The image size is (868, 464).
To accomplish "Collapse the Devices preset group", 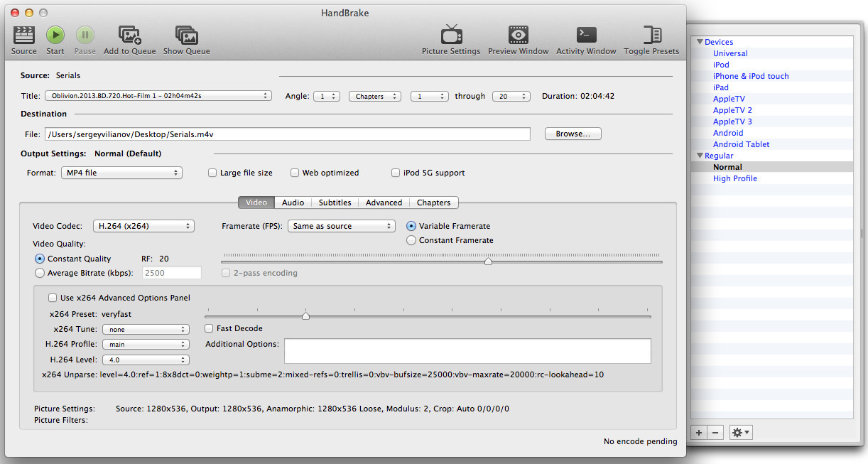I will coord(700,42).
